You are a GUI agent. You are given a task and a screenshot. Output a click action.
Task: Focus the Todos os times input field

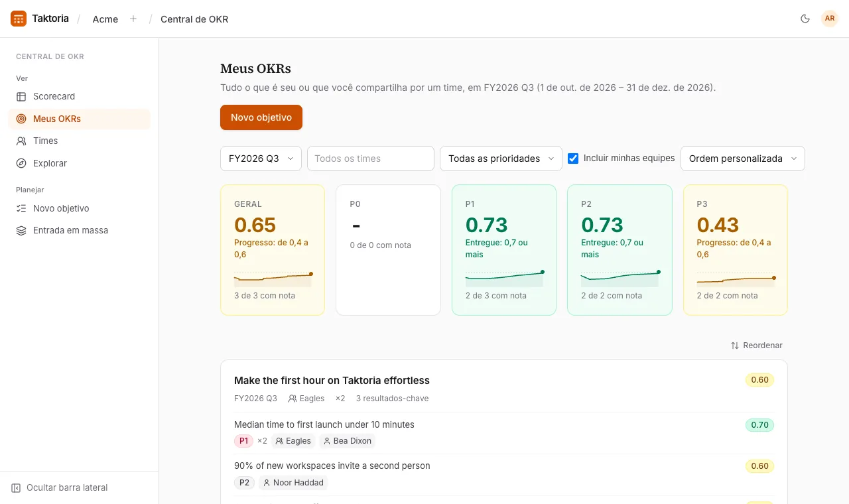pyautogui.click(x=371, y=158)
